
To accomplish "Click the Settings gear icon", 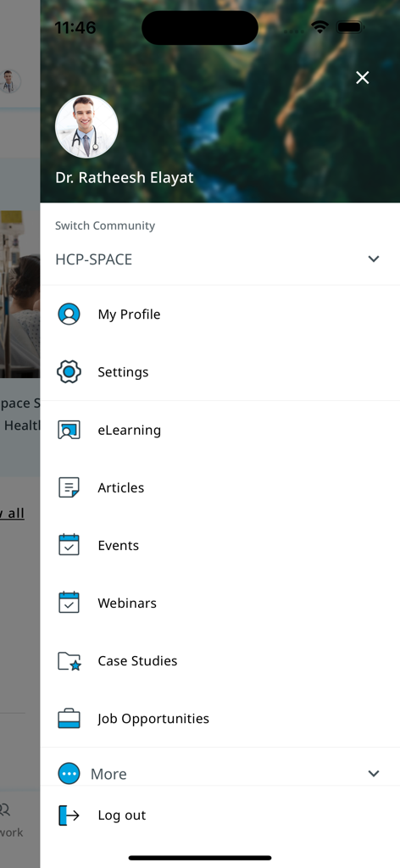I will (69, 372).
